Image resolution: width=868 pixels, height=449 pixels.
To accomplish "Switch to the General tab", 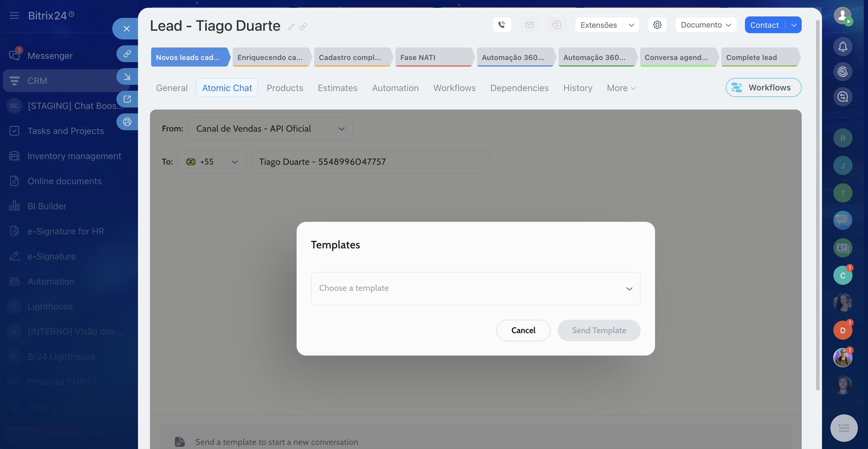I will [x=171, y=88].
